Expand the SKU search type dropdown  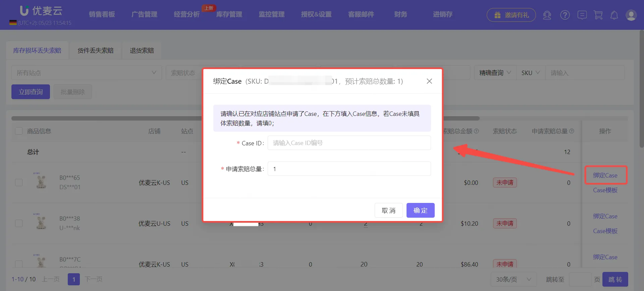point(531,73)
